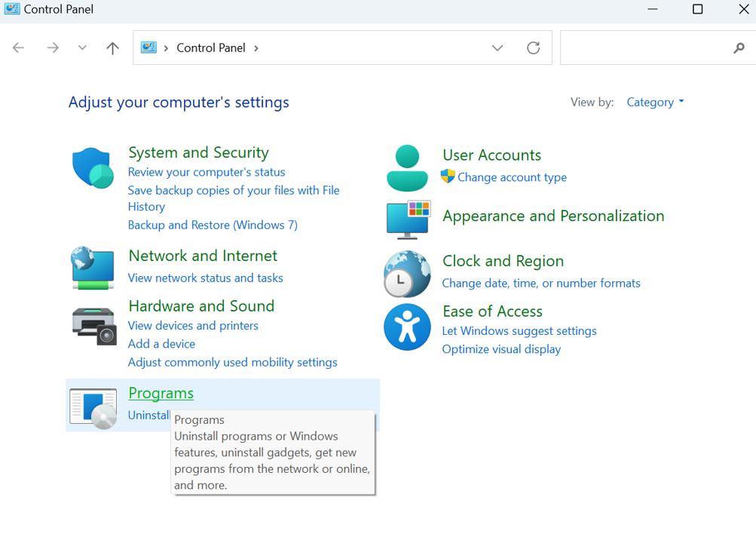756x537 pixels.
Task: Open Appearance and Personalization monitor icon
Action: click(408, 219)
